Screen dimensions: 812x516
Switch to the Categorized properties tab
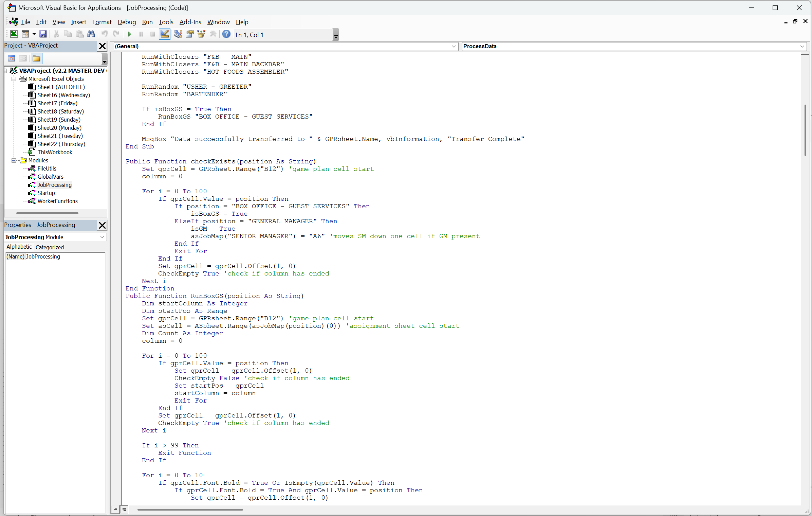(x=50, y=247)
